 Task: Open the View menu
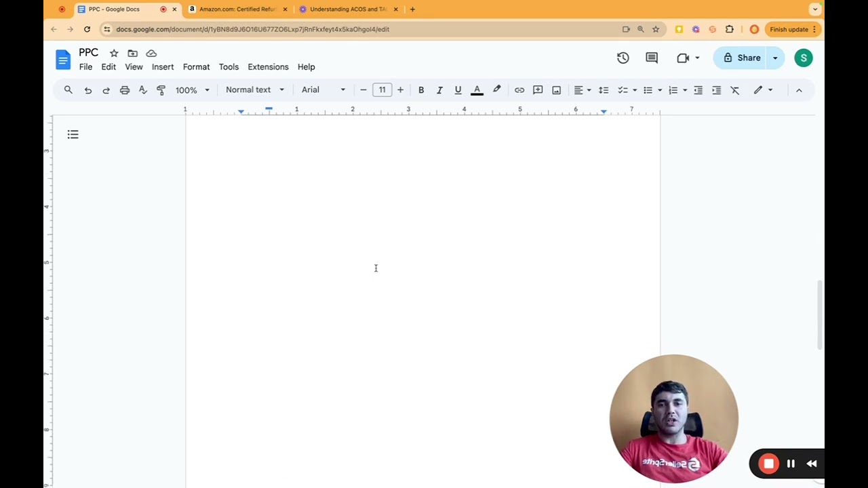pyautogui.click(x=134, y=67)
